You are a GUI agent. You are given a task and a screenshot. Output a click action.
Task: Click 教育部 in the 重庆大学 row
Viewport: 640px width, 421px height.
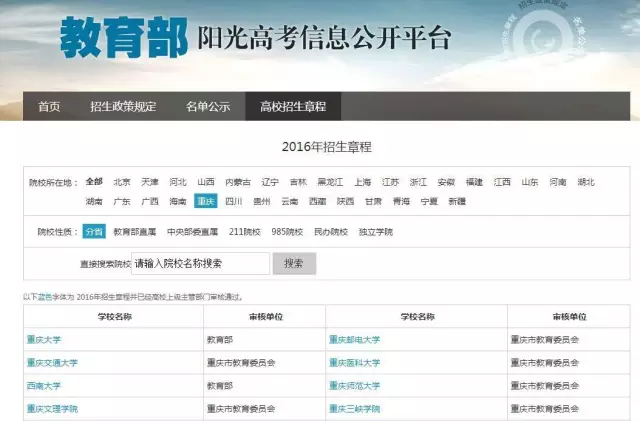220,339
